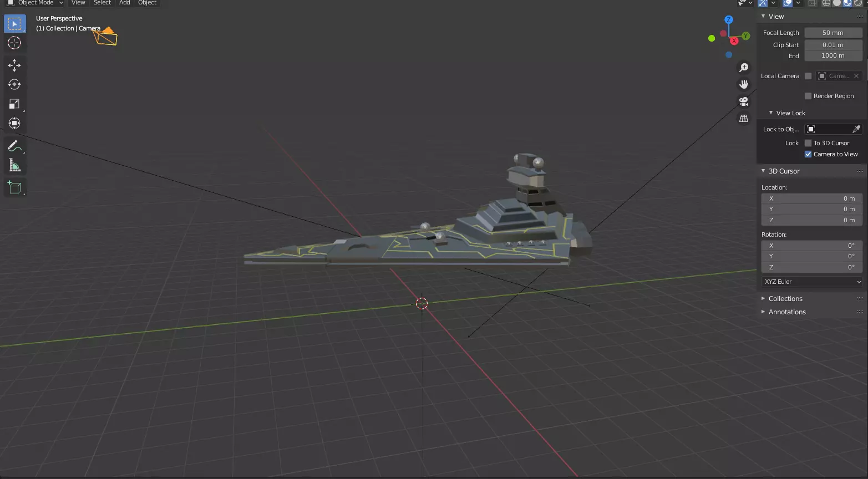Enable the Render Region checkbox
Screen dimensions: 868x479
click(x=808, y=96)
